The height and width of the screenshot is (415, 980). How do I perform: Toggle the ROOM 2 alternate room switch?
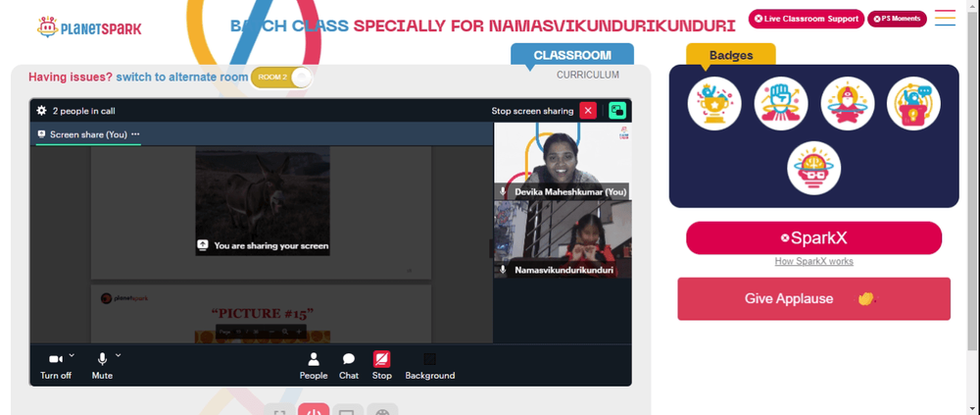280,78
